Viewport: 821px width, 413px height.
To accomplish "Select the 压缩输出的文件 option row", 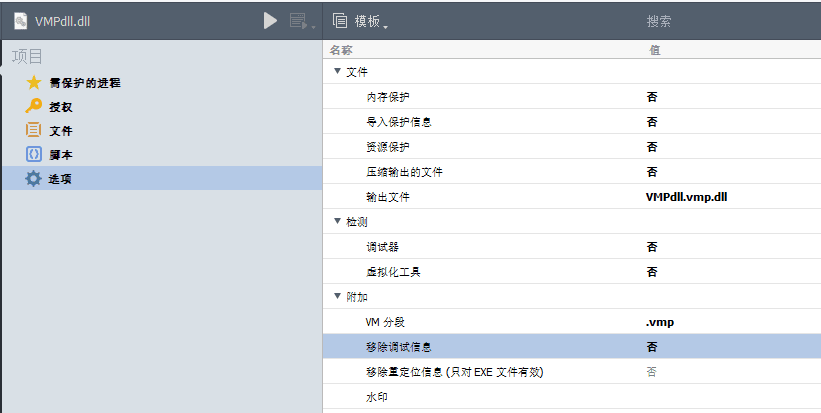I will click(572, 172).
